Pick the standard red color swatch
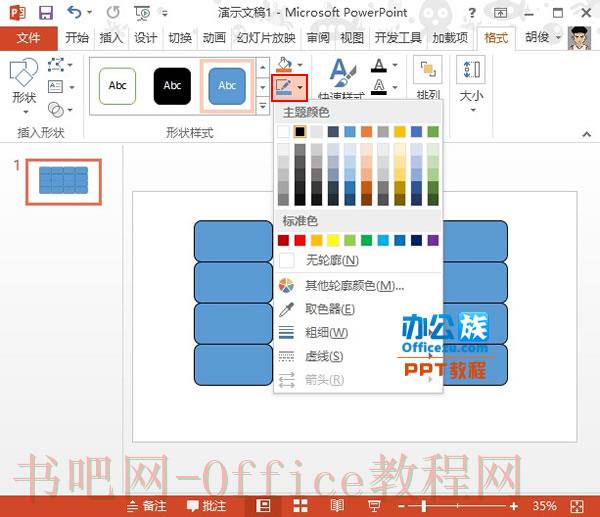Viewport: 600px width, 517px height. [x=300, y=240]
